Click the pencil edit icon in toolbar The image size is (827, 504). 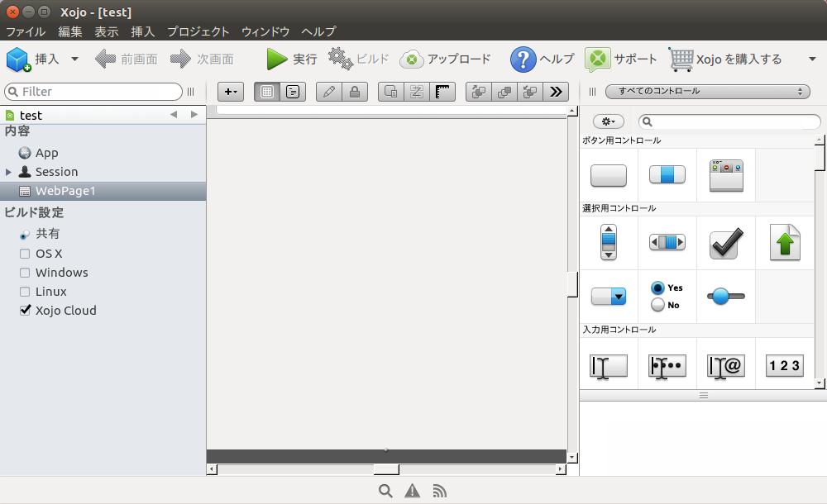[329, 92]
